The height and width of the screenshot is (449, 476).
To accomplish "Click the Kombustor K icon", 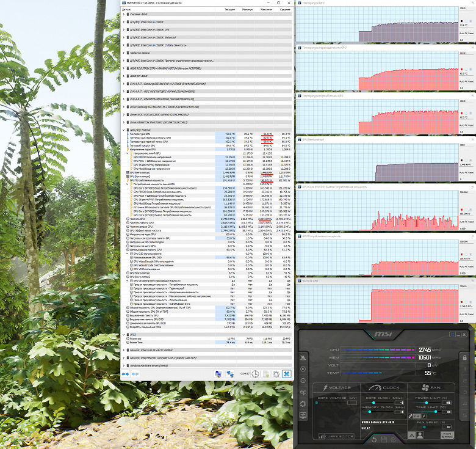I will click(x=303, y=369).
